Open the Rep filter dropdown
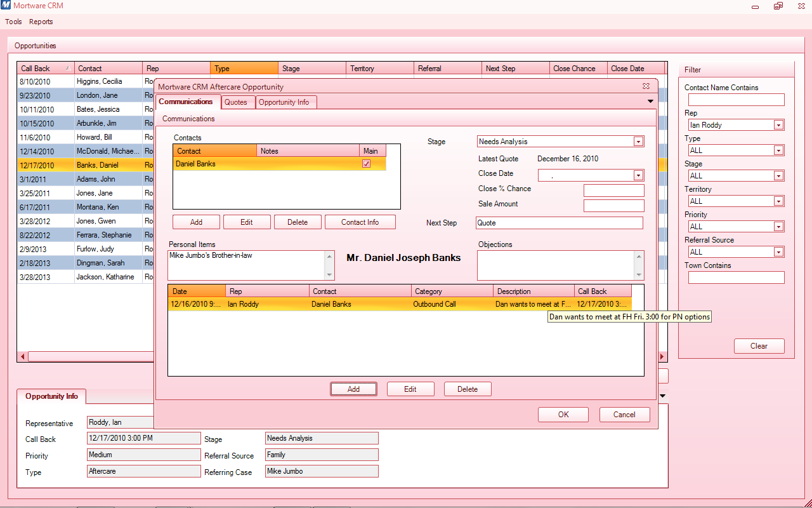812x508 pixels. (x=778, y=125)
